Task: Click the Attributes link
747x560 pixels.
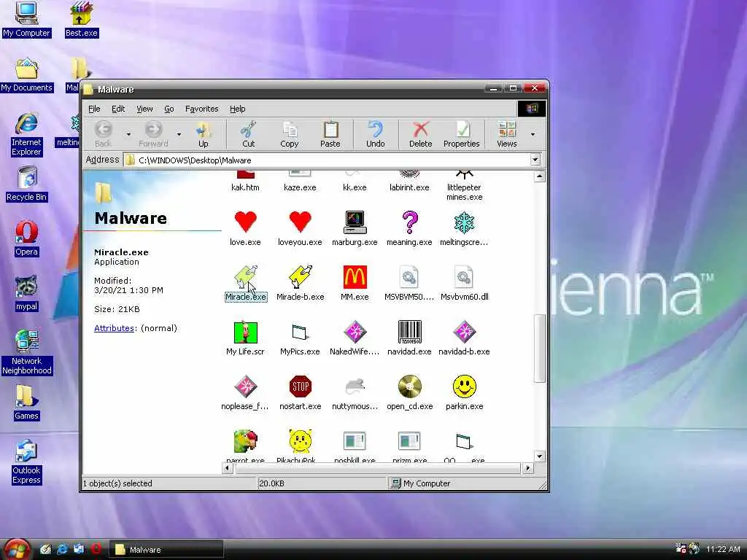Action: pos(114,328)
